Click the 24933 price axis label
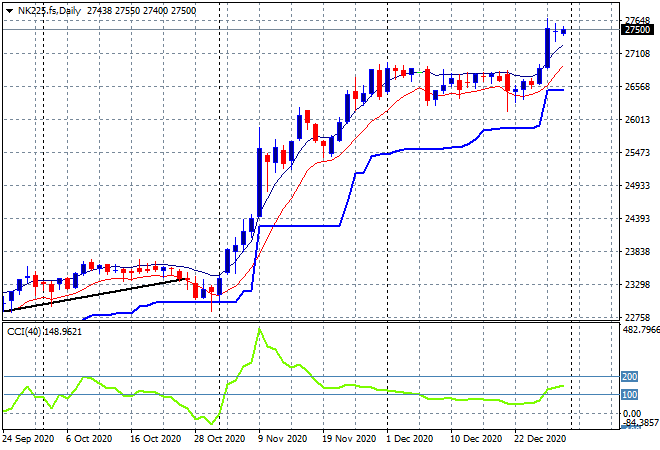The width and height of the screenshot is (660, 450). (637, 186)
